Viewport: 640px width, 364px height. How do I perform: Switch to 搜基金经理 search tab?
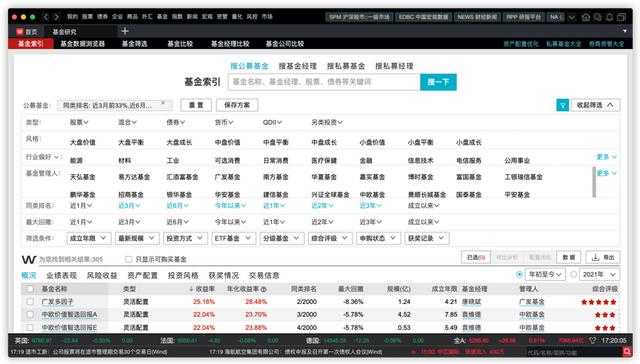[x=298, y=66]
